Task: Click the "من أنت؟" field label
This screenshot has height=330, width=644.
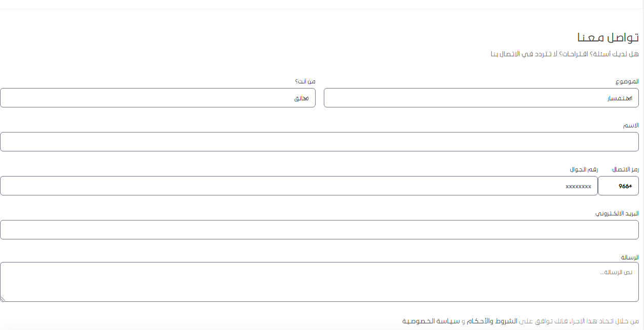Action: [305, 82]
